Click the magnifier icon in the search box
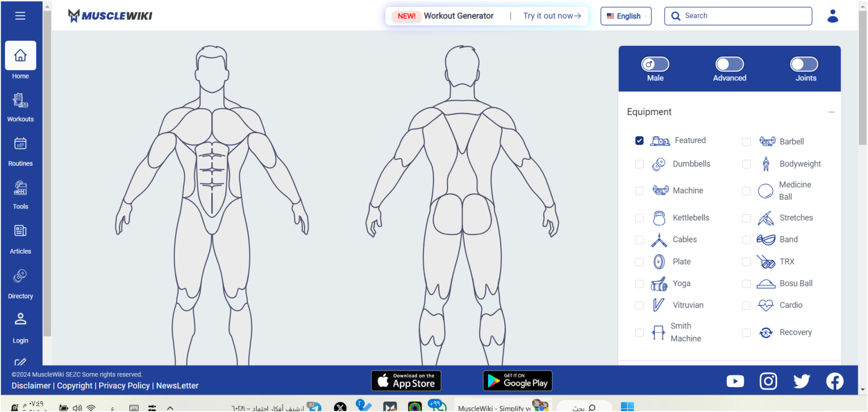868x412 pixels. pyautogui.click(x=675, y=16)
